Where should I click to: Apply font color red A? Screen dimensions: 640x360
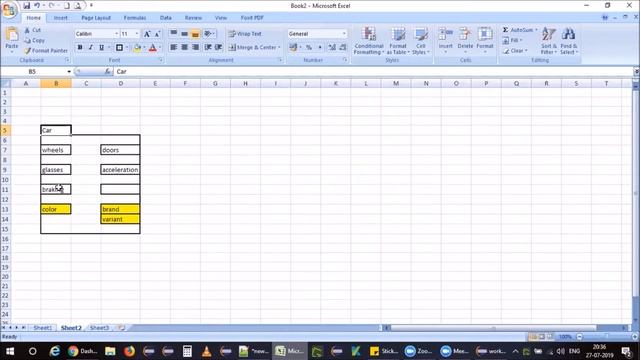pos(153,47)
